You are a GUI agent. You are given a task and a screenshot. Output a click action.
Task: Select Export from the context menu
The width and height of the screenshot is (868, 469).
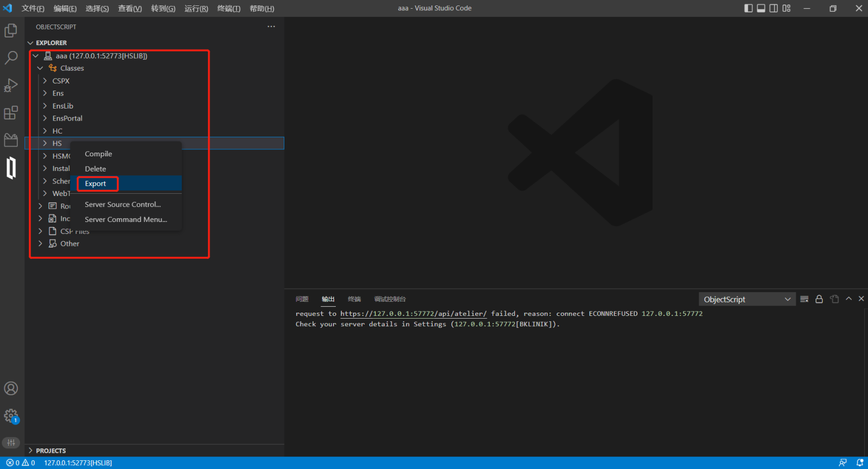pos(95,183)
